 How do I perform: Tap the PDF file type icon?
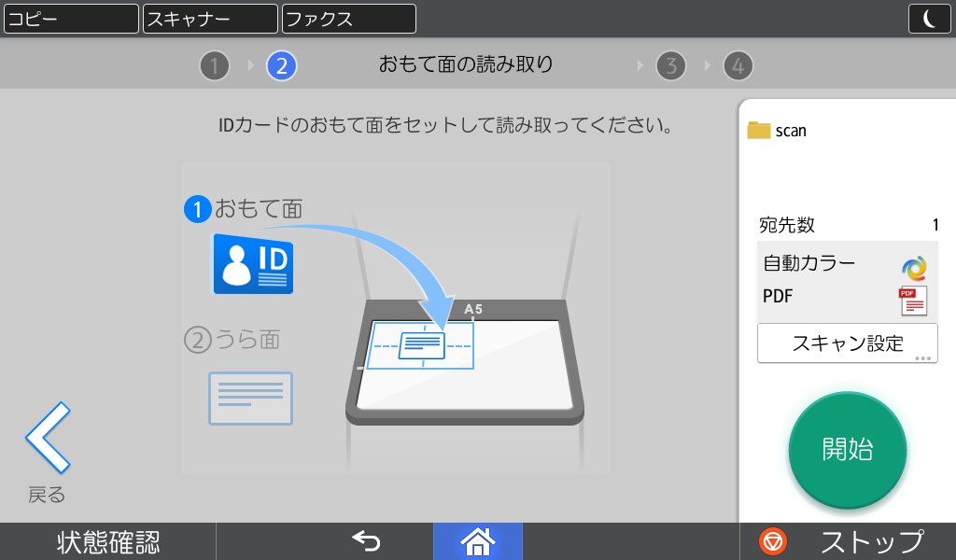tap(912, 301)
